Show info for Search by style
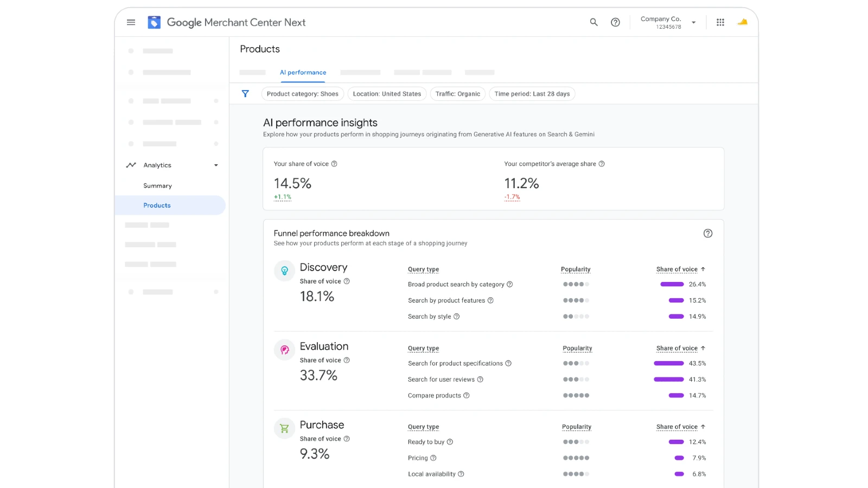This screenshot has height=488, width=868. click(x=456, y=317)
